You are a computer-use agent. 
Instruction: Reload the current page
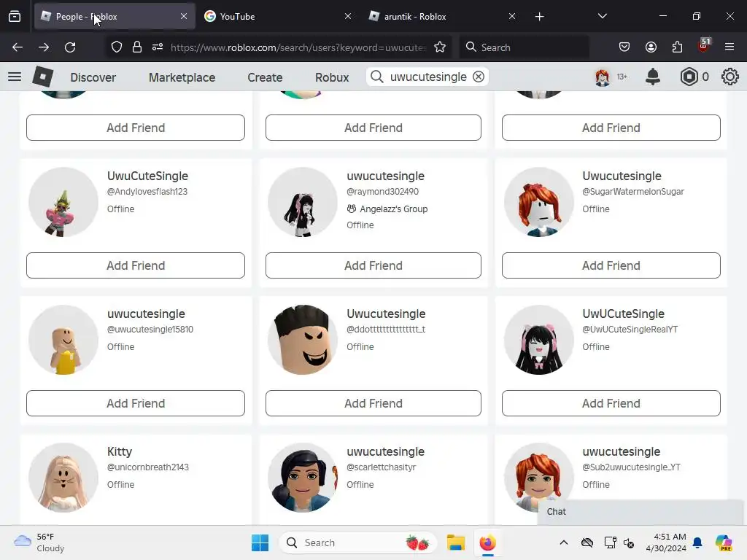[70, 47]
